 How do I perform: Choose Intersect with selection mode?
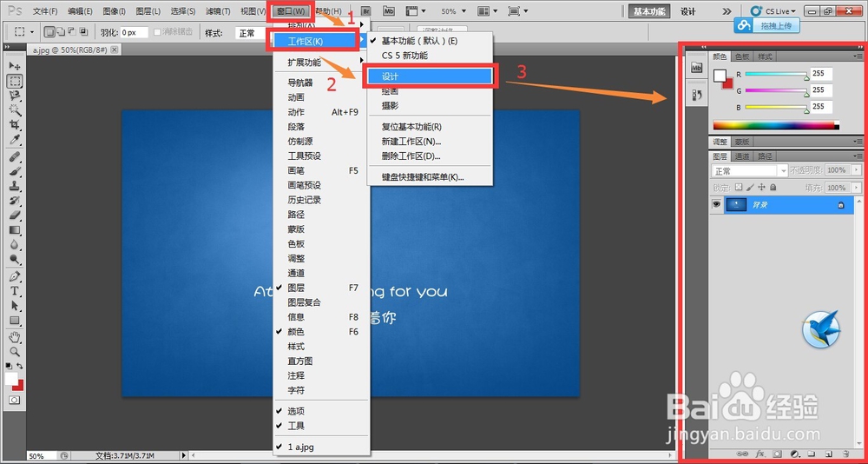[83, 32]
